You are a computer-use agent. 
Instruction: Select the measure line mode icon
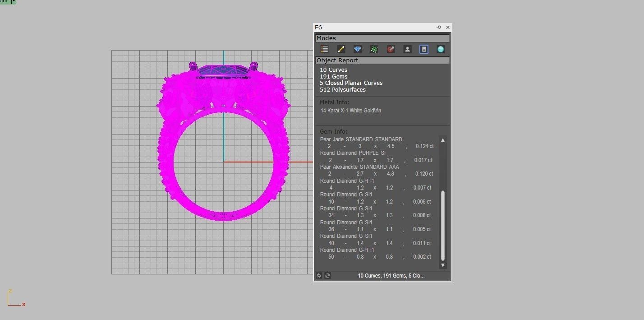pos(341,49)
